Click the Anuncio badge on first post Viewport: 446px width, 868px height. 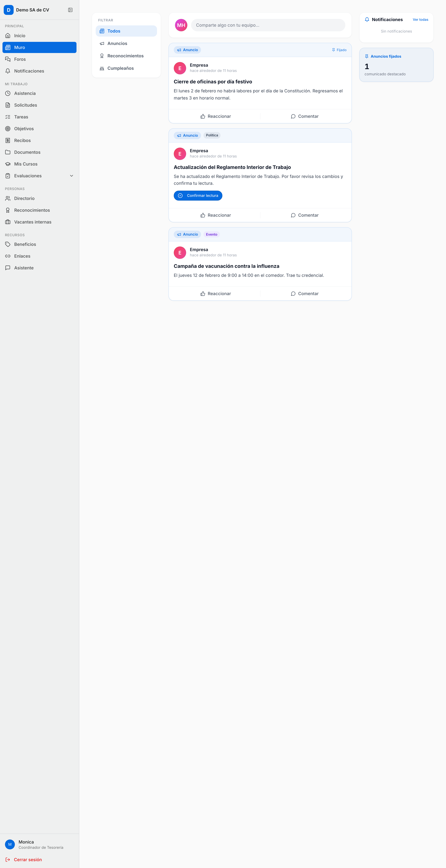(188, 50)
